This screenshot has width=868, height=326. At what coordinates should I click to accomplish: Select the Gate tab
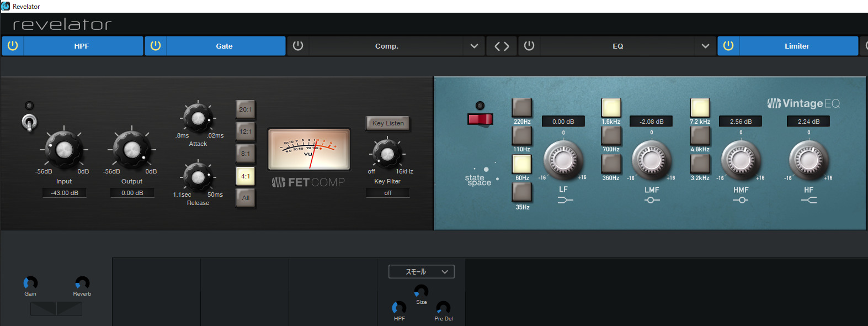(225, 46)
